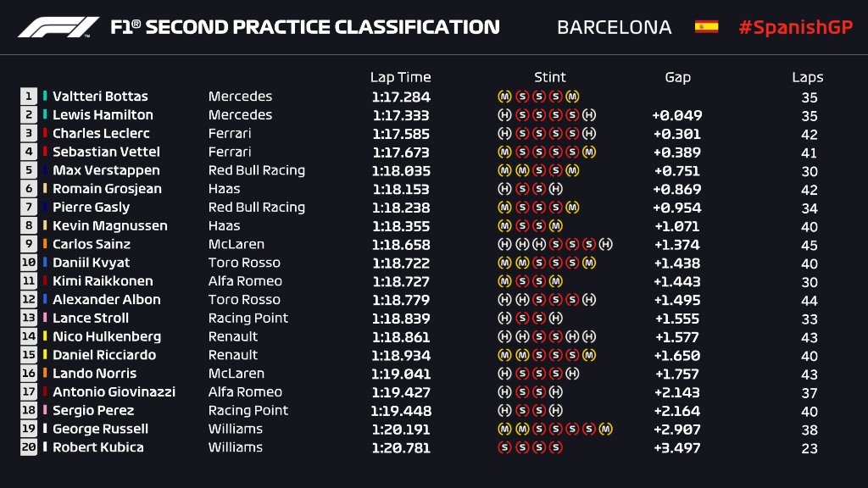Viewport: 868px width, 488px height.
Task: Select the Gap column header
Action: [x=677, y=77]
